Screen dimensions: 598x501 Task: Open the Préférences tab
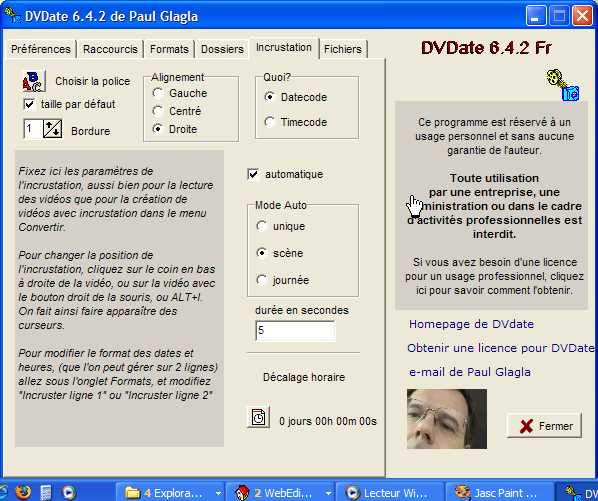tap(41, 49)
